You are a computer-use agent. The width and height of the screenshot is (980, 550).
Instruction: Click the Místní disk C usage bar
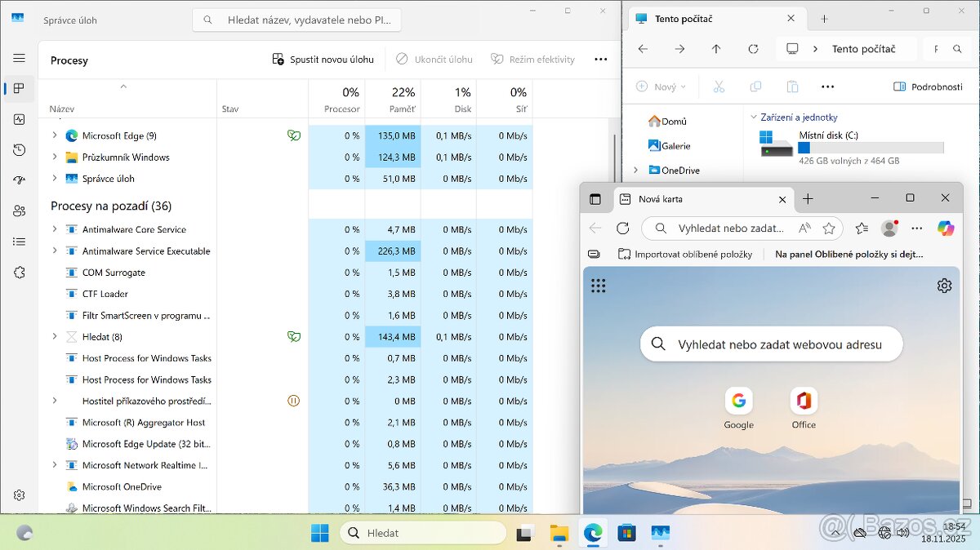point(871,149)
